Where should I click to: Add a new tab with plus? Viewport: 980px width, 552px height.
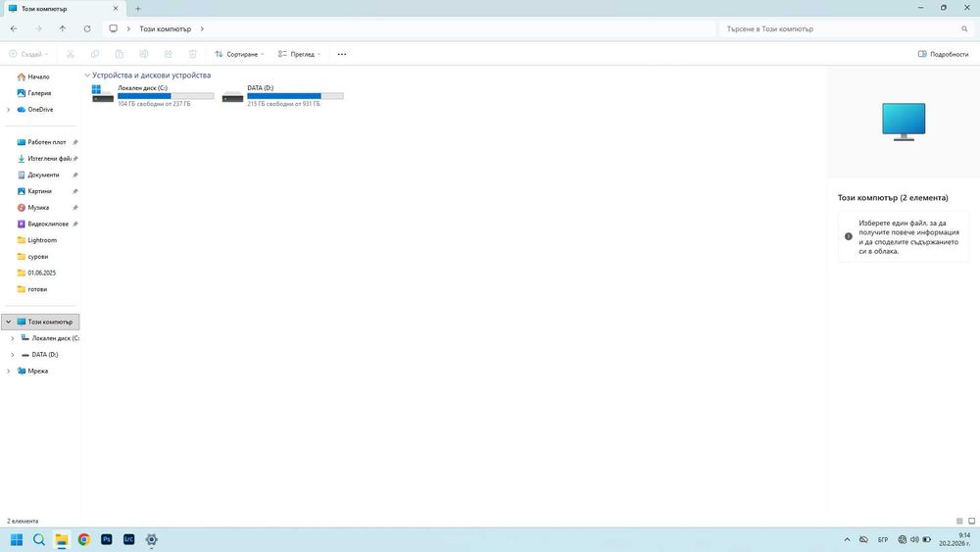coord(138,9)
